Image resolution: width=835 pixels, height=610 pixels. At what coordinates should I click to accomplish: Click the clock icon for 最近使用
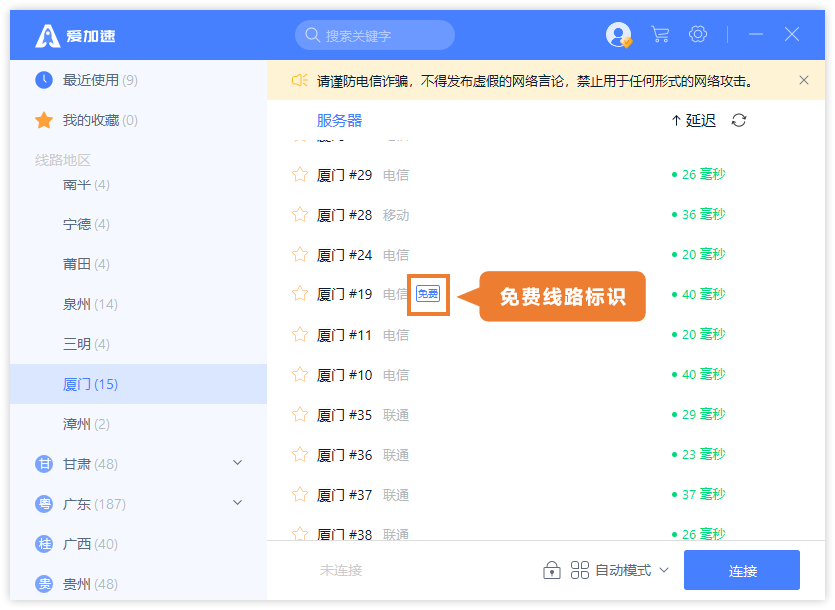click(44, 80)
